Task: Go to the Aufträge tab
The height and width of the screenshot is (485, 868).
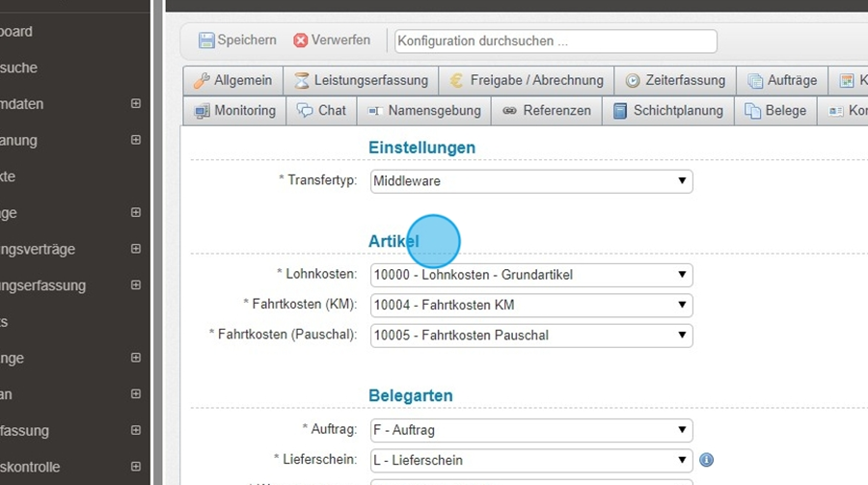Action: (781, 81)
